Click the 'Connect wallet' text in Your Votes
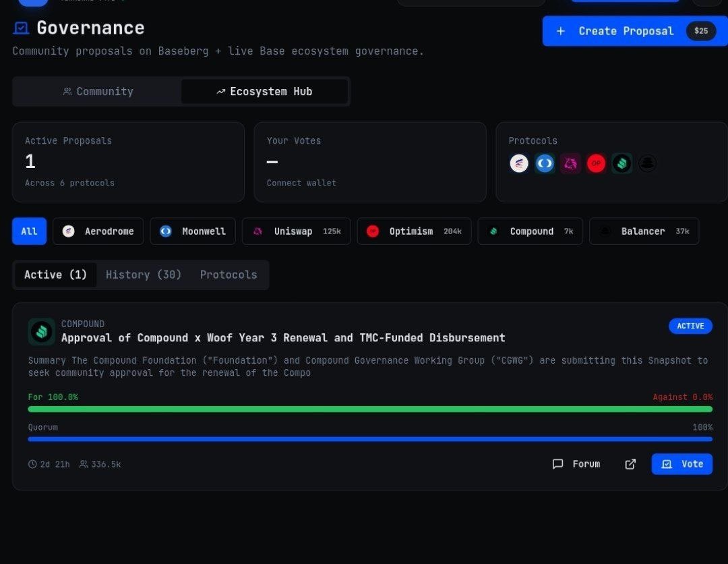The width and height of the screenshot is (728, 564). coord(301,183)
